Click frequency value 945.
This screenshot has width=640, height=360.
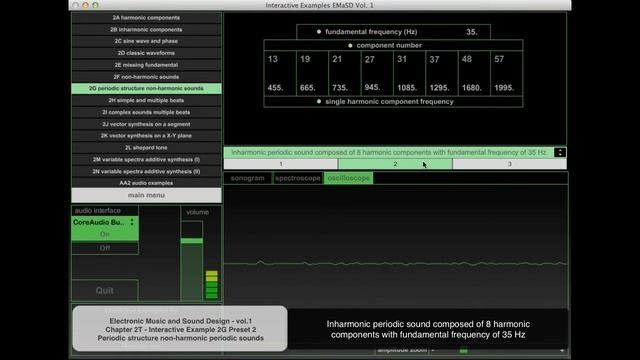pos(373,87)
